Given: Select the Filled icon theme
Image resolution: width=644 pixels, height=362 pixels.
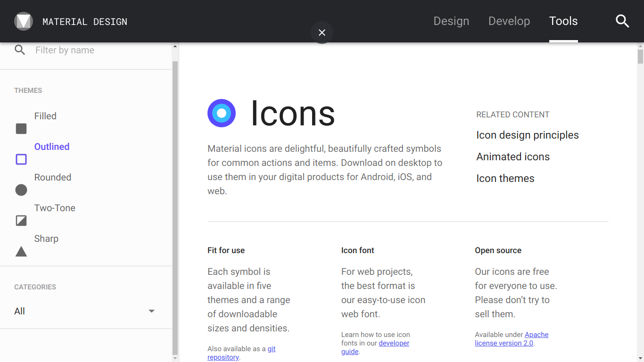Looking at the screenshot, I should click(45, 115).
